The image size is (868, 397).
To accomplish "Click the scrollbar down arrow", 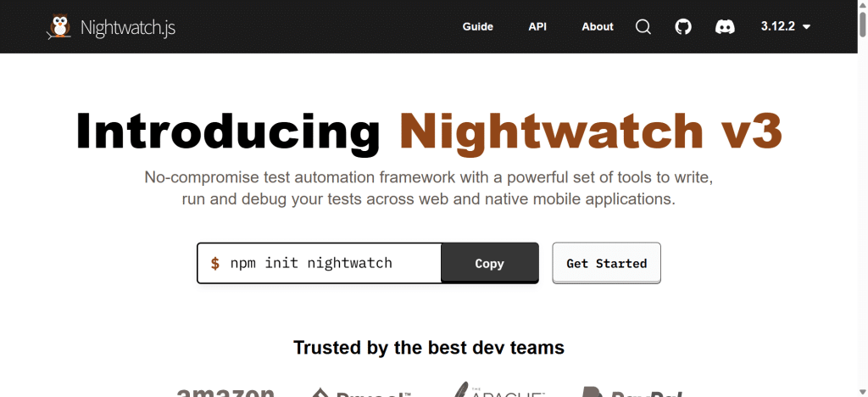I will [862, 392].
